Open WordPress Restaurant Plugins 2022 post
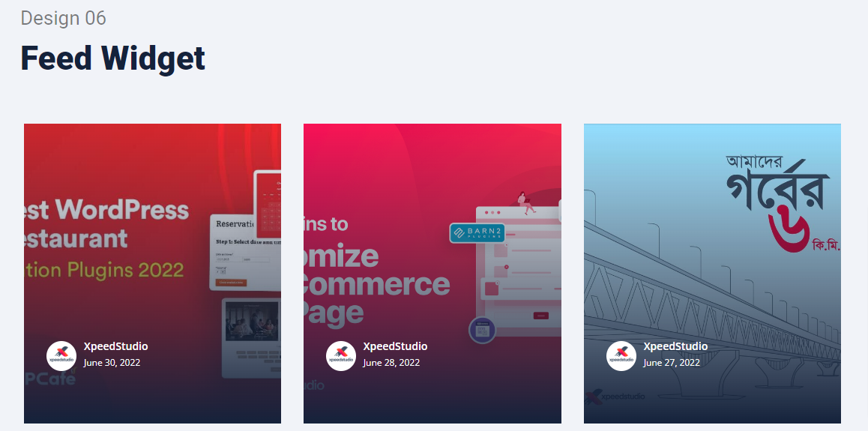This screenshot has width=868, height=431. [153, 274]
